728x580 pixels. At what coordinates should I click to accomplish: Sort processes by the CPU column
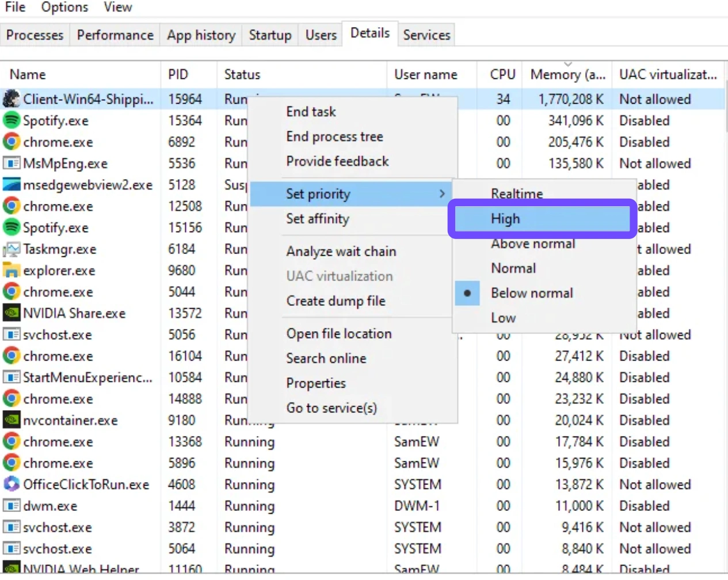[502, 74]
